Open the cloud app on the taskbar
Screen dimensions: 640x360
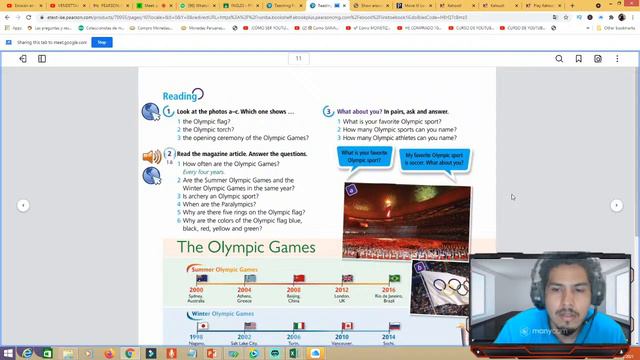coord(315,353)
